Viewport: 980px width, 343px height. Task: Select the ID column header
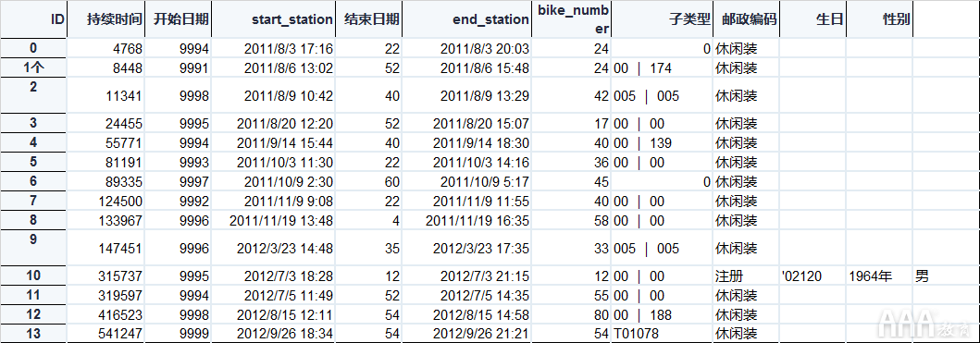click(33, 19)
